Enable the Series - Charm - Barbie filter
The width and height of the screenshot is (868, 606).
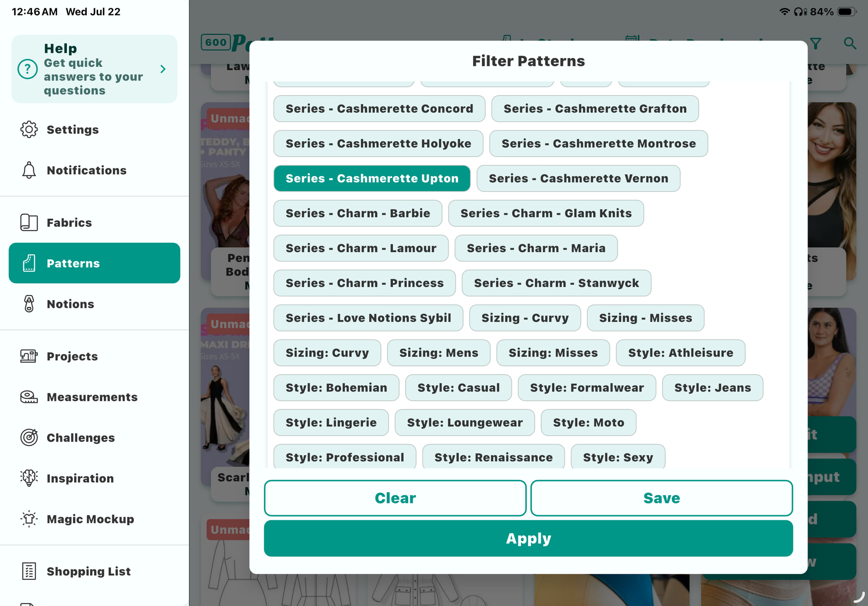358,213
